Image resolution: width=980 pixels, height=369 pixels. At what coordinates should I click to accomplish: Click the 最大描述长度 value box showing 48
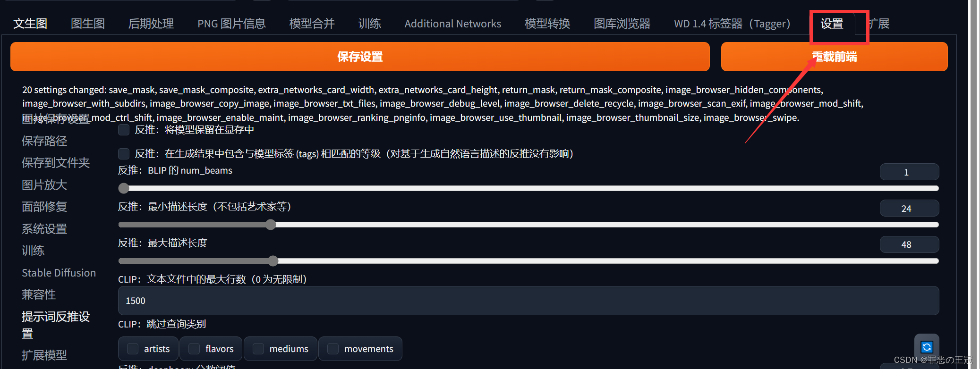(909, 244)
